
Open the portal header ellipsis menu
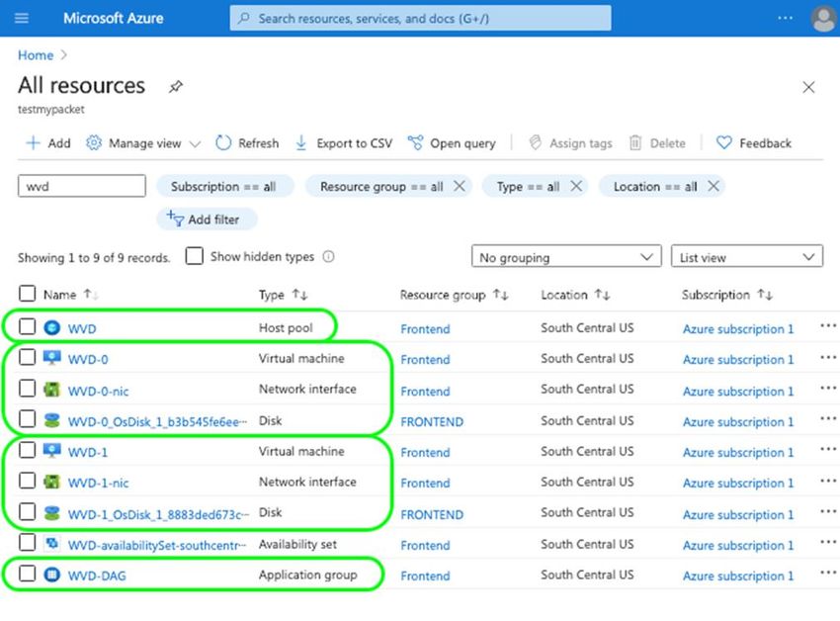786,18
